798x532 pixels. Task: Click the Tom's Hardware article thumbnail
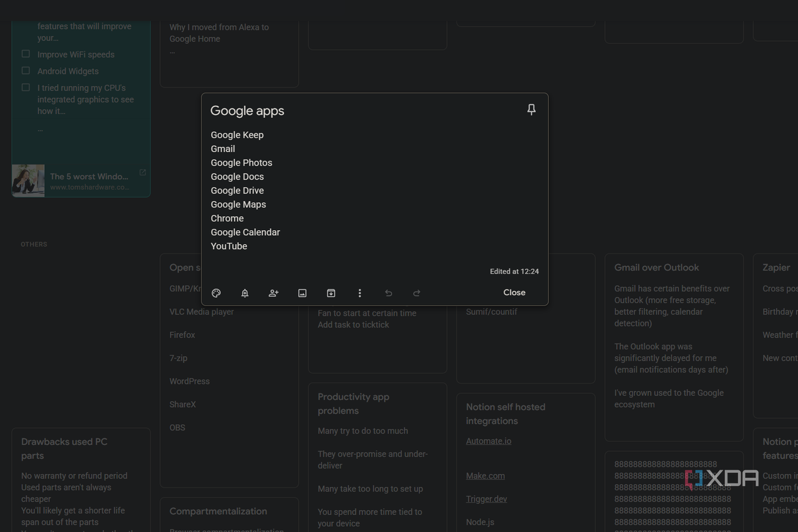click(x=28, y=181)
